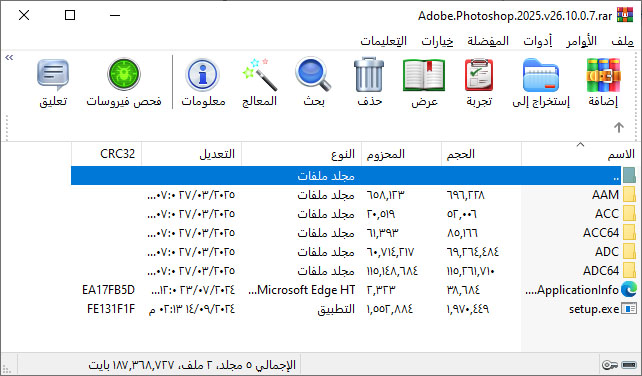Go up one folder level arrow
642x376 pixels.
[619, 127]
